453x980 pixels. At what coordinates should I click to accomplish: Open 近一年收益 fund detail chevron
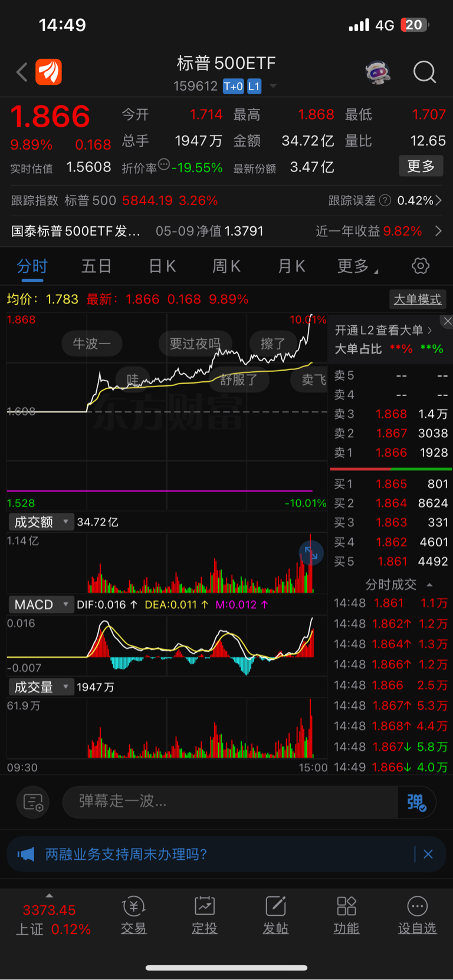click(438, 231)
